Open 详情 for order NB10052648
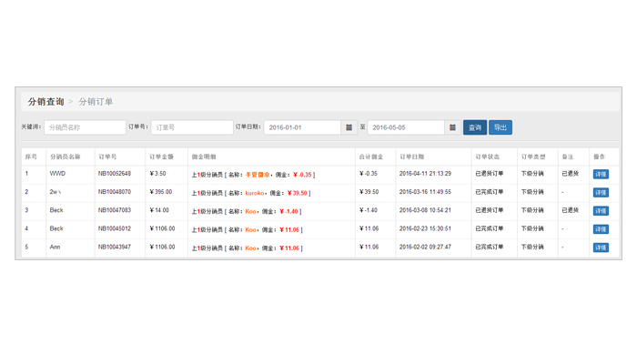This screenshot has height=364, width=637. (x=601, y=174)
